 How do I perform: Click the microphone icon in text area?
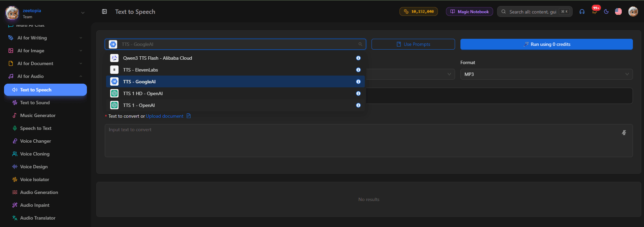624,133
